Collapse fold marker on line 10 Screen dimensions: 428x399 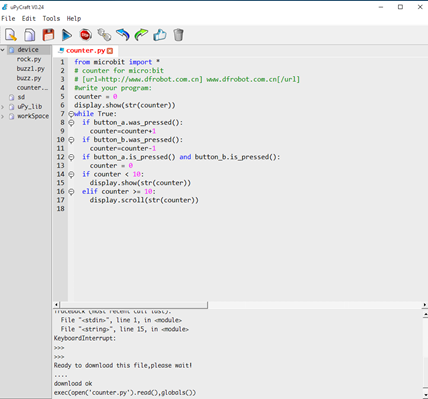pos(71,140)
